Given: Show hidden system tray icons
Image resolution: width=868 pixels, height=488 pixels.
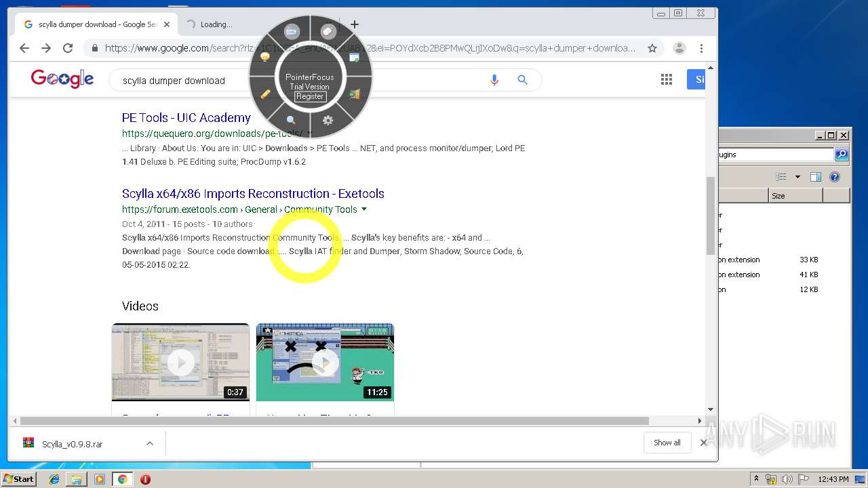Looking at the screenshot, I should (756, 479).
